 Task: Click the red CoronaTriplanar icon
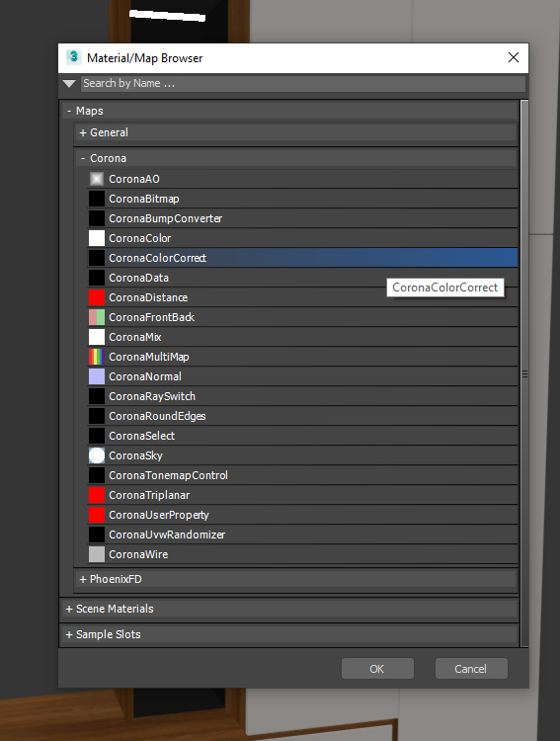[97, 495]
